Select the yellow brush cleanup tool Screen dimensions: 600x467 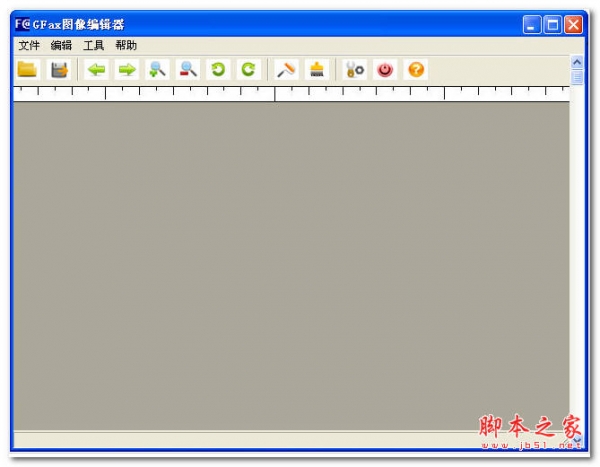317,70
